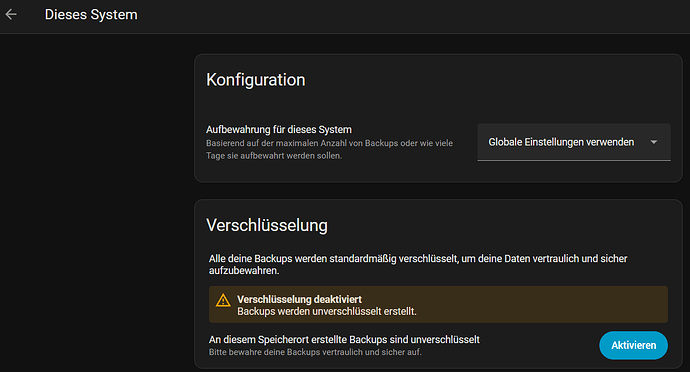Click the 'Dieses System' page title
The image size is (690, 372).
click(x=91, y=15)
